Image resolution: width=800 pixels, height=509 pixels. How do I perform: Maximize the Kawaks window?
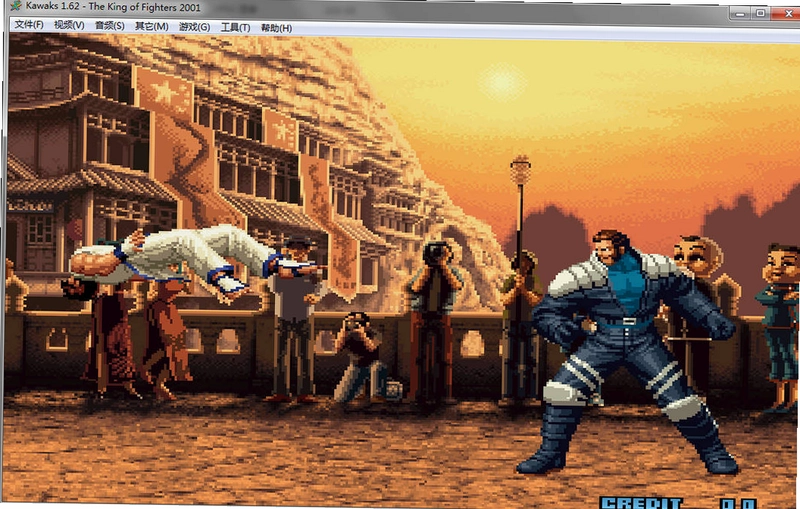point(760,14)
